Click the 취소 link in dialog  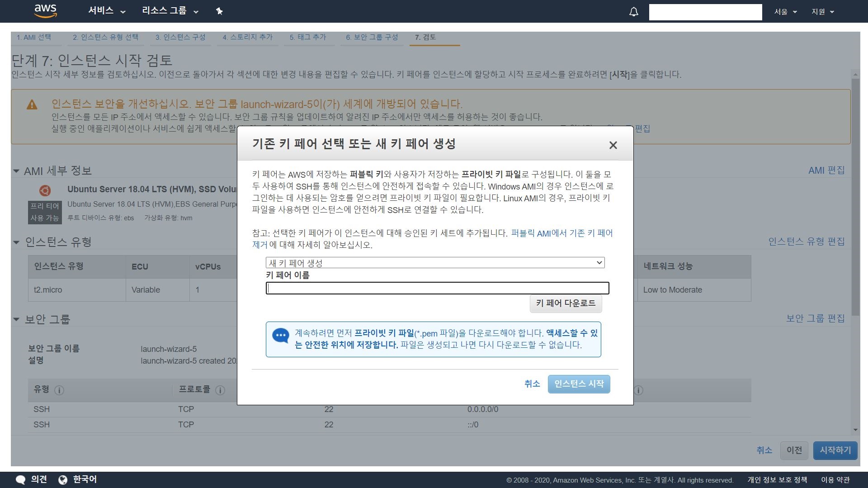coord(532,384)
